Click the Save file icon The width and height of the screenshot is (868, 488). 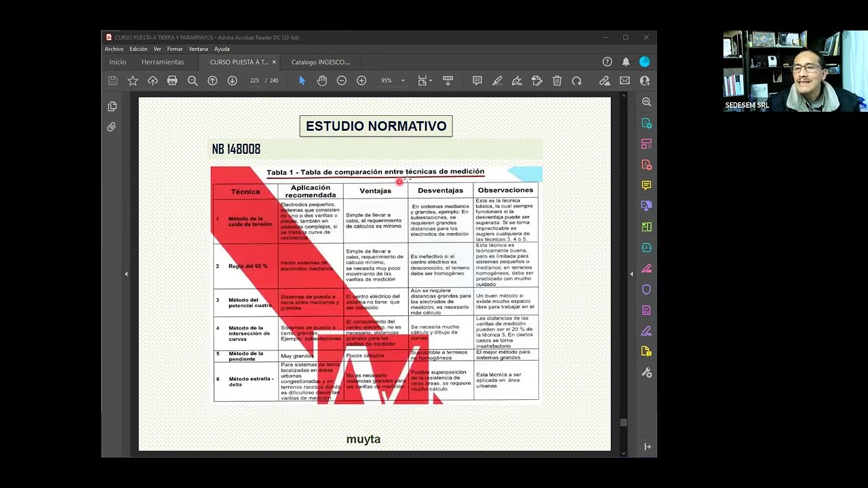click(113, 81)
